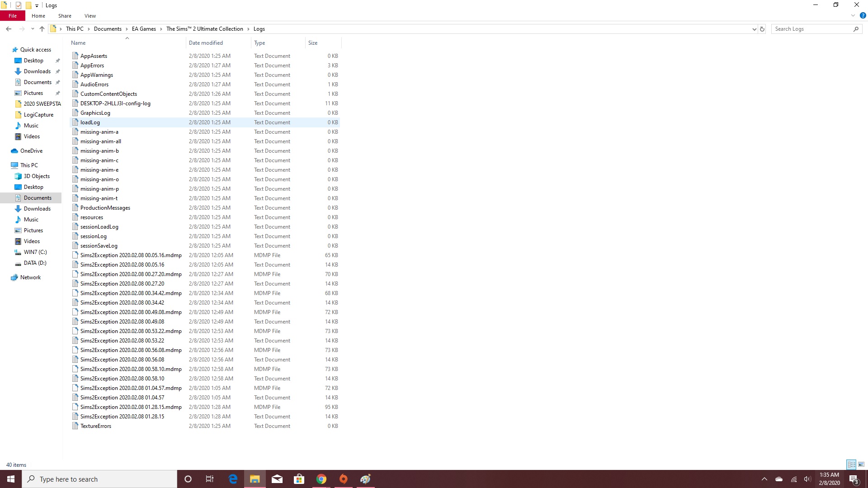
Task: Show hidden system tray icons
Action: (764, 479)
